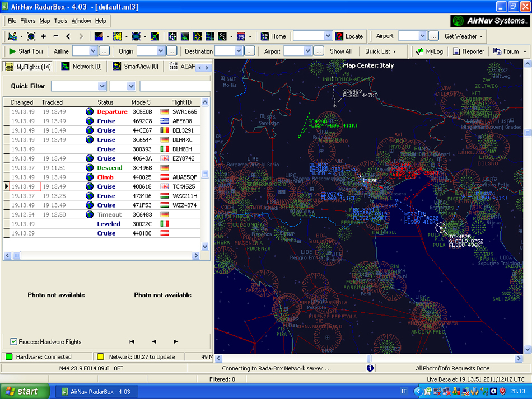Zoom in with the plus icon
The height and width of the screenshot is (399, 532).
coord(44,36)
